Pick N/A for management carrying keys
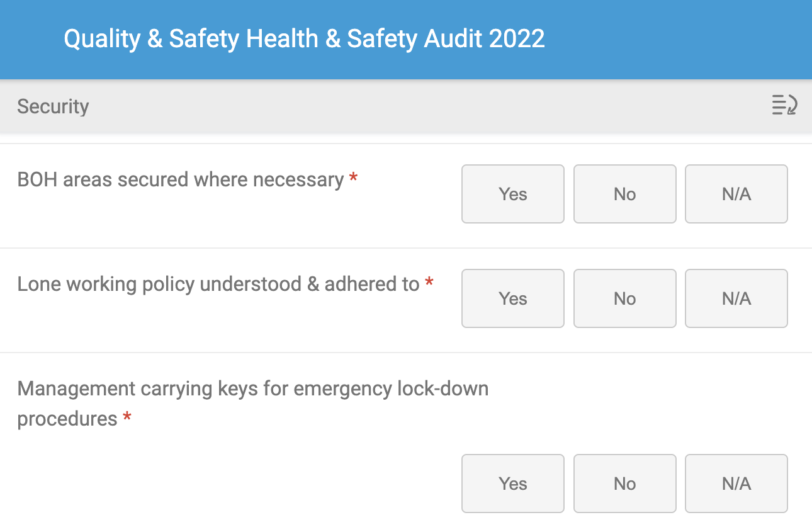Screen dimensions: 812x532 pyautogui.click(x=736, y=484)
